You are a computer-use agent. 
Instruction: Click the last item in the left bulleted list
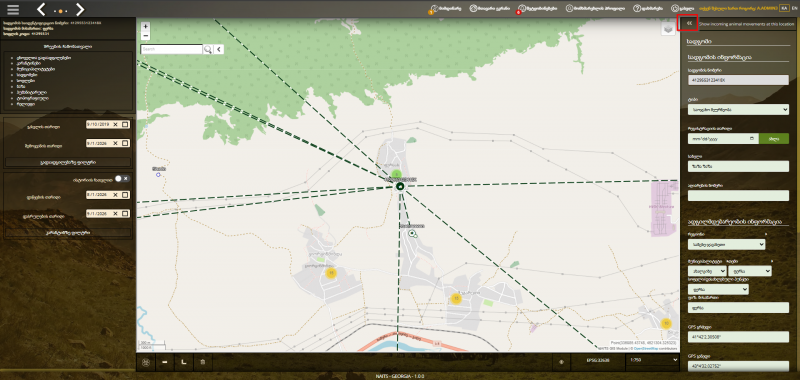click(x=26, y=104)
